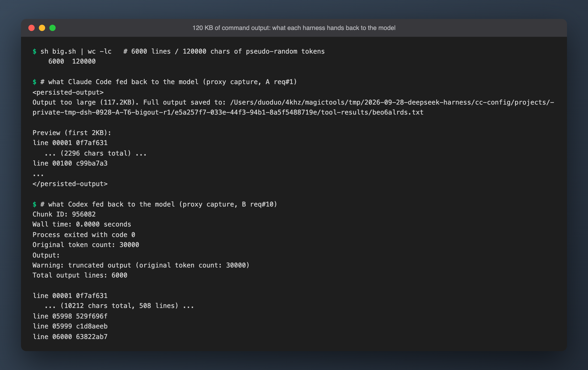Click the 'Output:' label line
Screen dimensions: 588x370
(x=46, y=255)
